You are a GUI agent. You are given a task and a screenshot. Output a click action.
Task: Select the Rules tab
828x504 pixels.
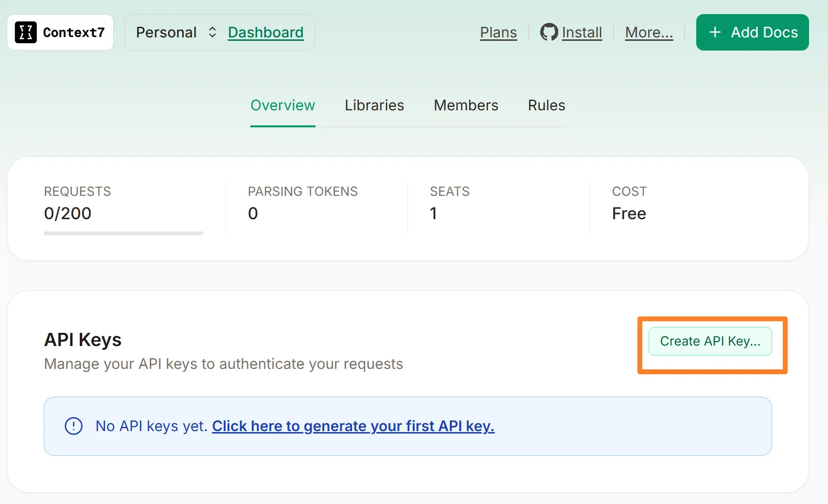(546, 105)
